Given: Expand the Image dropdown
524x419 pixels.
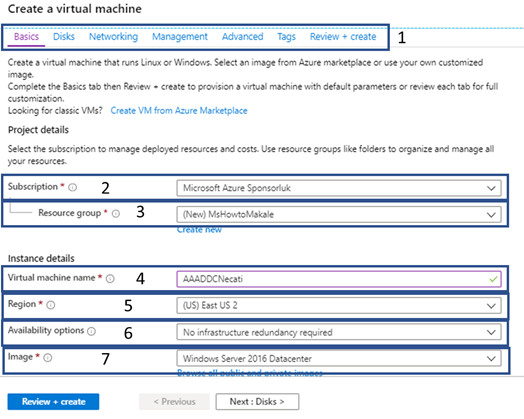Looking at the screenshot, I should click(x=339, y=359).
